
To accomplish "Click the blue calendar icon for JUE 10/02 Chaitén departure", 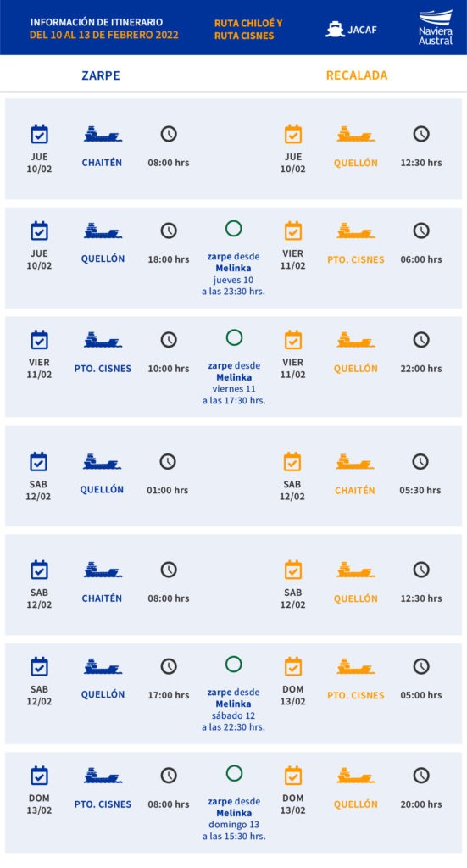I will point(39,134).
